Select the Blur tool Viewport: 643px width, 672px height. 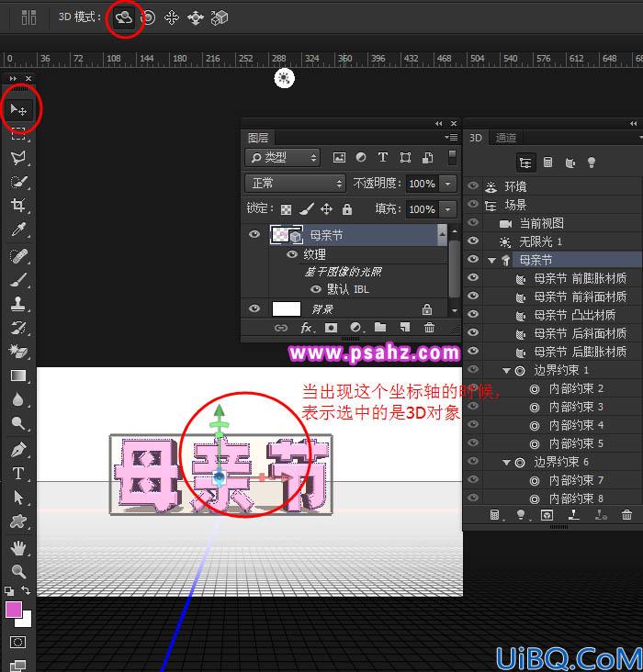(18, 399)
